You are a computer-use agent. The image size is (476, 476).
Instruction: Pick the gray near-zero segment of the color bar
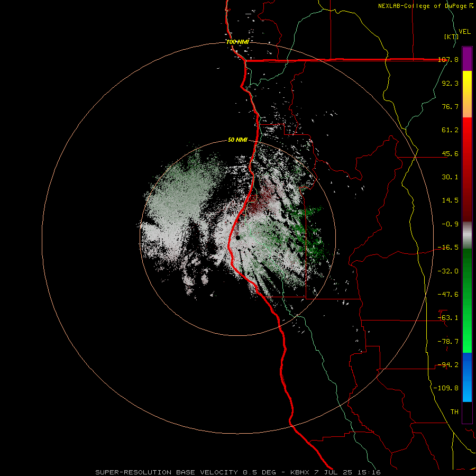[x=467, y=235]
